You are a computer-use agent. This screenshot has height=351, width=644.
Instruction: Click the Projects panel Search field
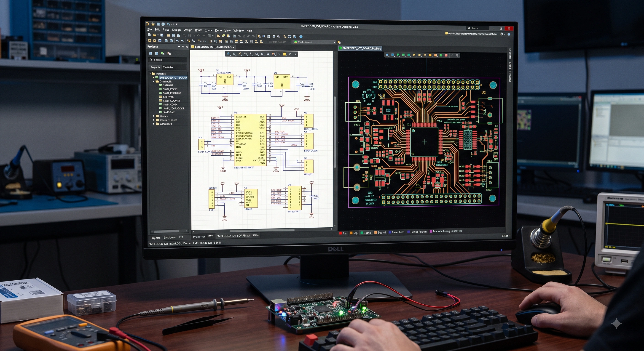[168, 60]
